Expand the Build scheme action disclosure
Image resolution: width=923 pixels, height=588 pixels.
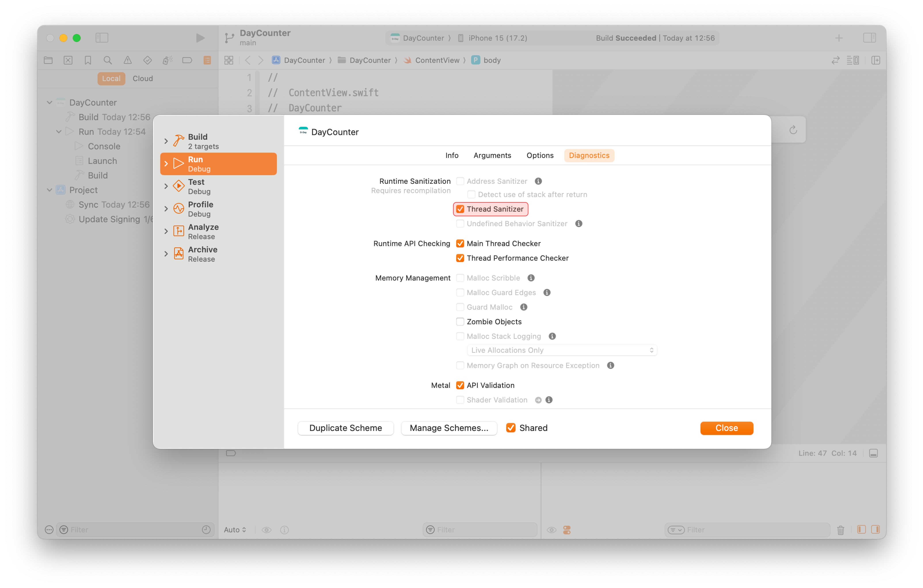[166, 141]
